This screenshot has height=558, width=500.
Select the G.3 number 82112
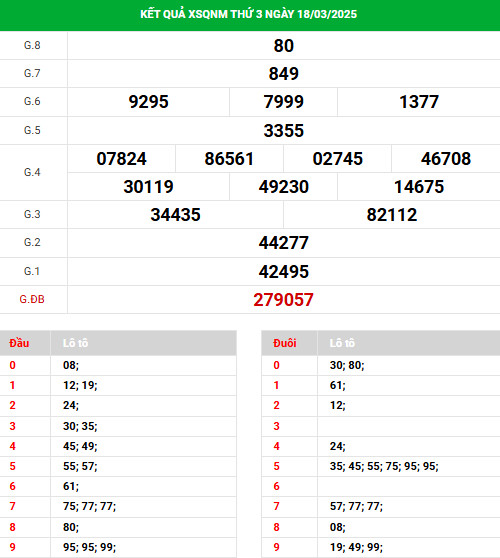(392, 215)
